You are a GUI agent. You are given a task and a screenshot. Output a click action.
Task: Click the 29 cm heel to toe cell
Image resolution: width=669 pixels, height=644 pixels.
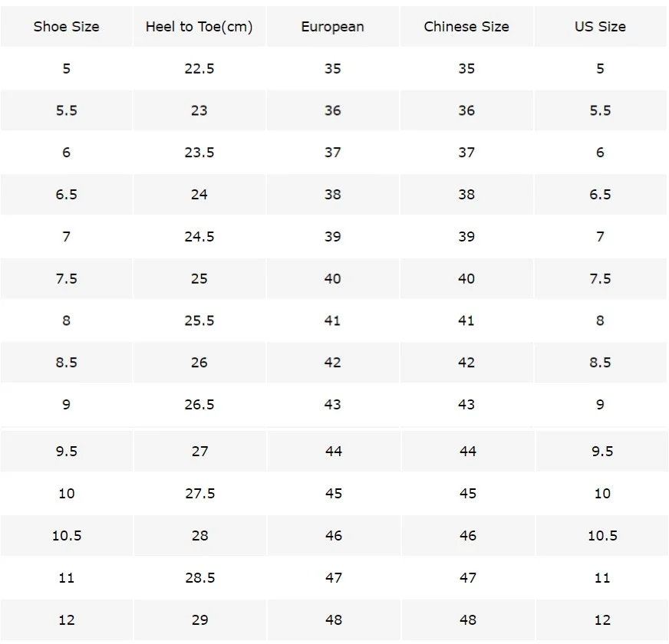[x=199, y=619]
